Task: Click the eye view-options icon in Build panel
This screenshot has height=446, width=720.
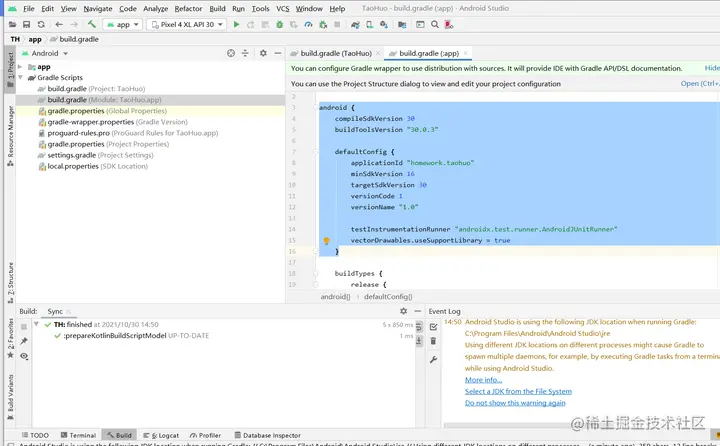Action: (x=24, y=356)
